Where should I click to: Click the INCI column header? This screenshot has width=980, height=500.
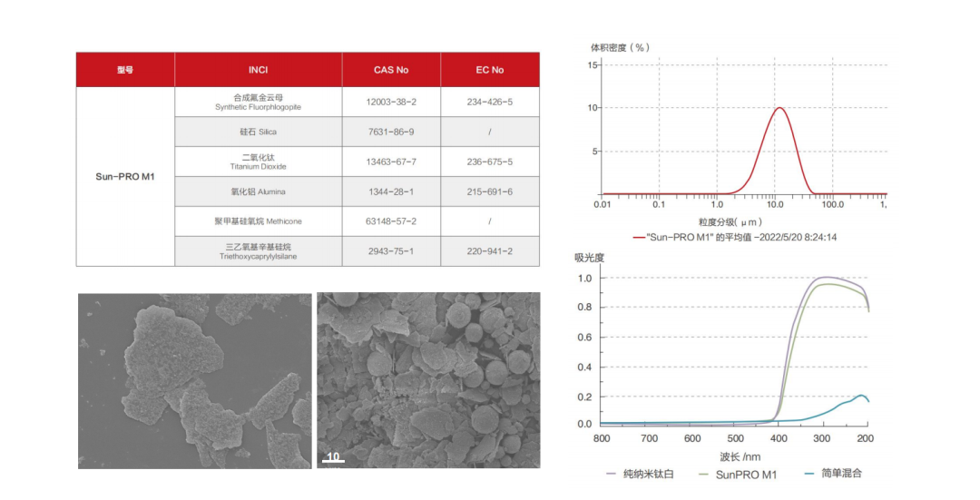(x=258, y=70)
